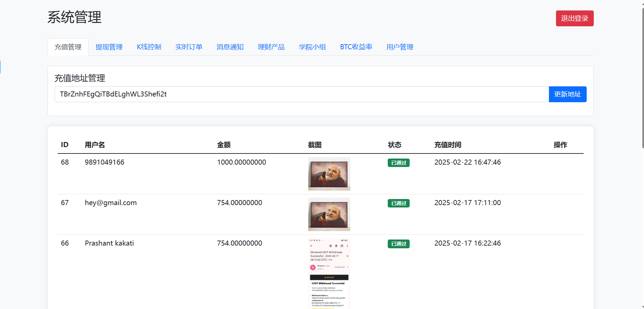Click the red 退出登录 button

coord(574,18)
